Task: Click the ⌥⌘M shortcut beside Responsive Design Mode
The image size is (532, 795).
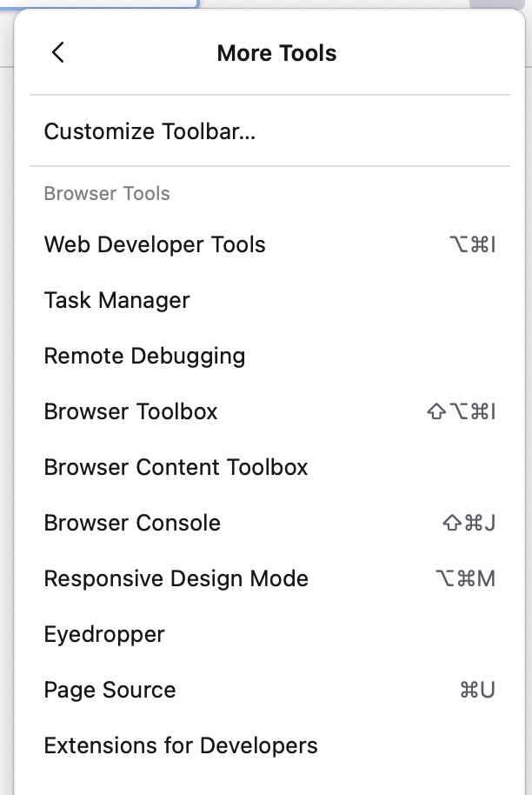Action: coord(465,578)
